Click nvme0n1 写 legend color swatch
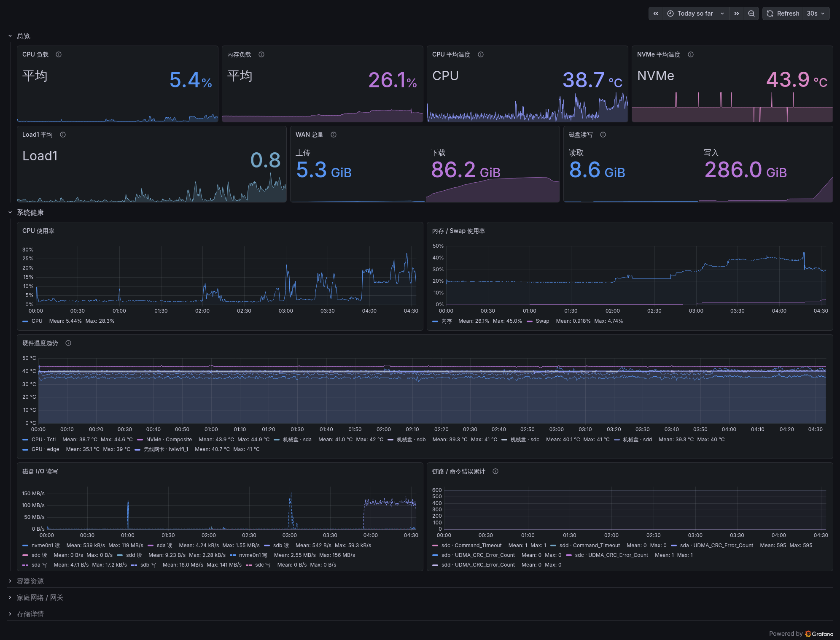The width and height of the screenshot is (840, 640). point(233,555)
